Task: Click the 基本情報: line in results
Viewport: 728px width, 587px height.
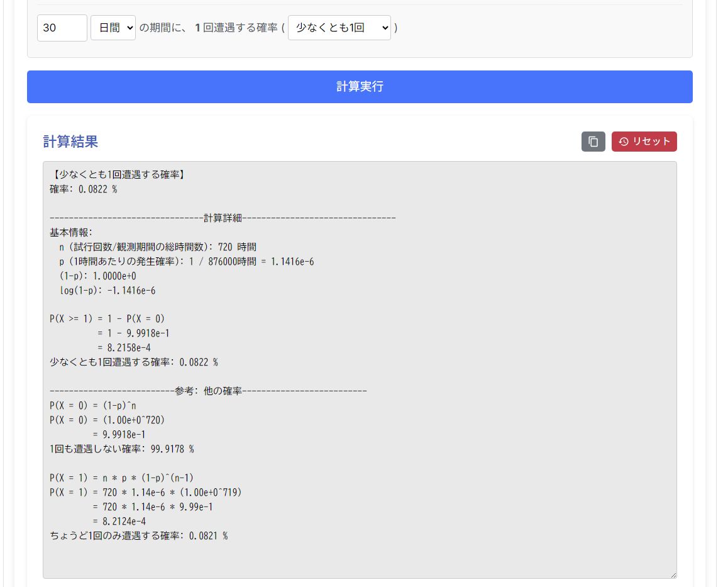Action: [71, 232]
